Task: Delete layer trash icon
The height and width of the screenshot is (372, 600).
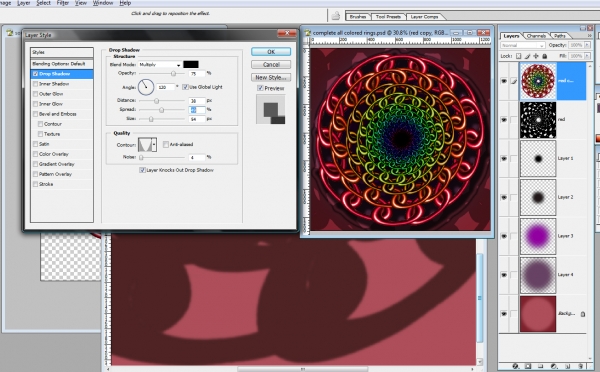Action: coord(580,366)
